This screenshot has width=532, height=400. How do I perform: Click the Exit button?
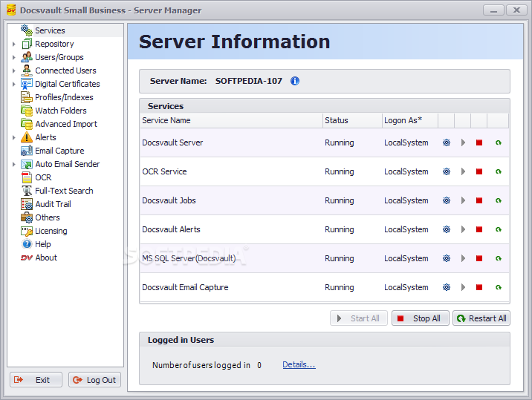click(36, 380)
